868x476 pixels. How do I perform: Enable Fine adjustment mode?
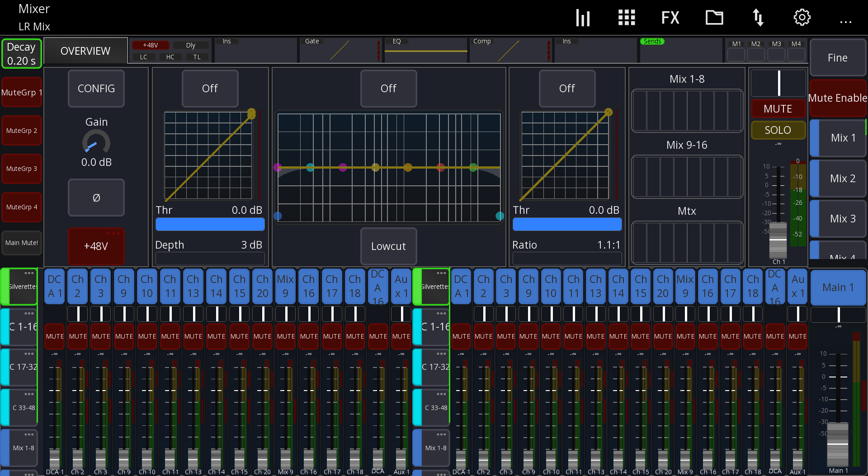(838, 58)
